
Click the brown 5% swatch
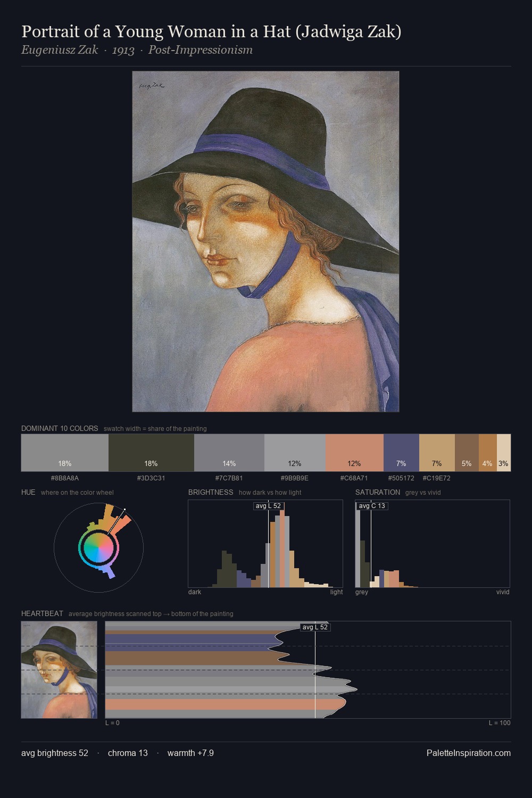click(x=467, y=453)
